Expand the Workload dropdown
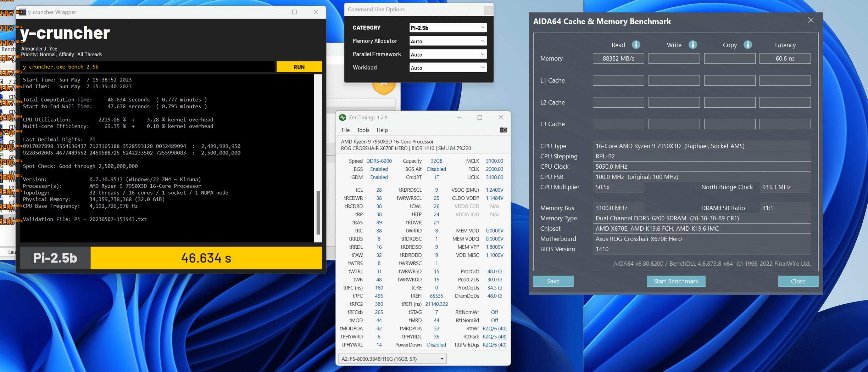This screenshot has height=372, width=868. pos(448,68)
